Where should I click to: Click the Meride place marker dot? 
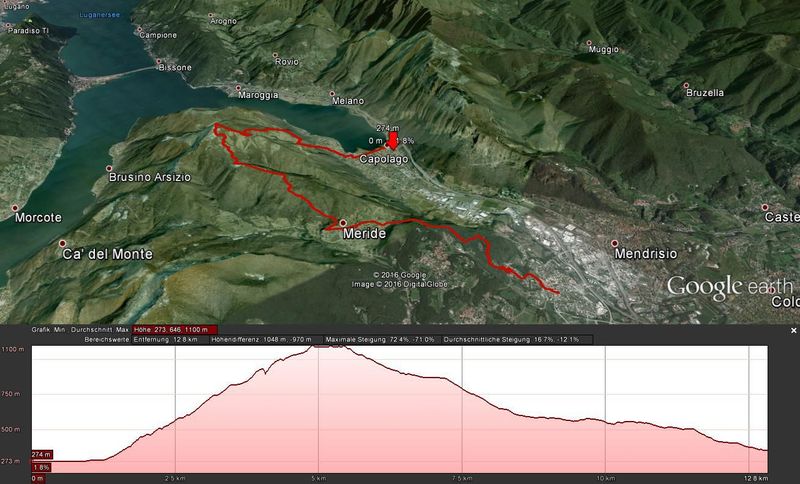pos(343,223)
